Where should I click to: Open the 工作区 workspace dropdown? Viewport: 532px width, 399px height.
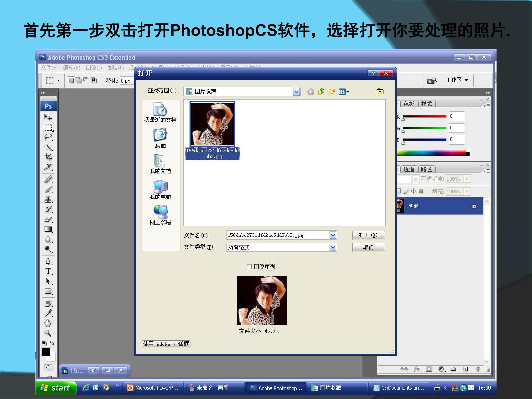coord(457,80)
